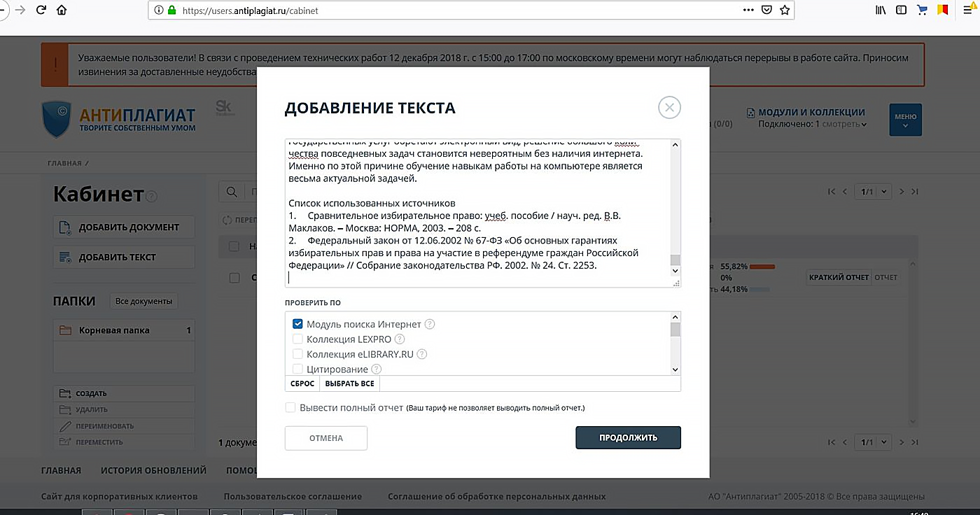Click ДОБАВИТЬ ТЕКСТ button

coord(124,257)
